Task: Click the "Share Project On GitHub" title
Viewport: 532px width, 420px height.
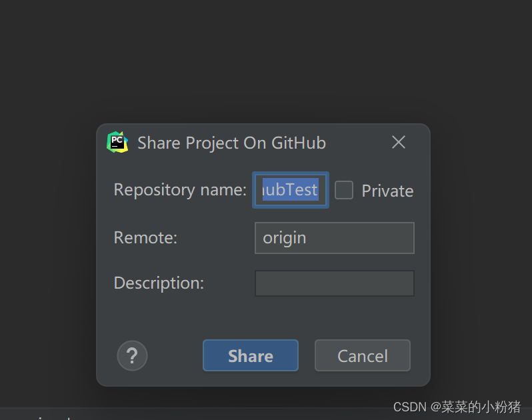Action: point(232,143)
